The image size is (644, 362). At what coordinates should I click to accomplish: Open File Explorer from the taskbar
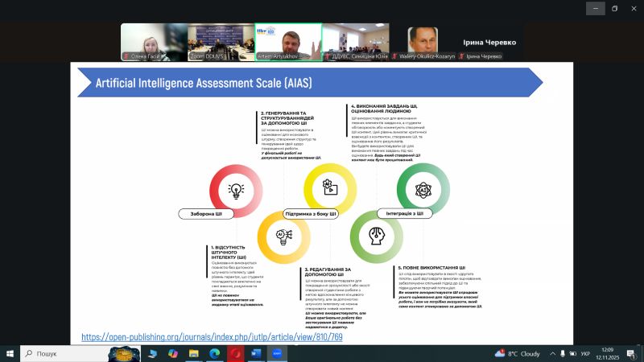(x=194, y=353)
